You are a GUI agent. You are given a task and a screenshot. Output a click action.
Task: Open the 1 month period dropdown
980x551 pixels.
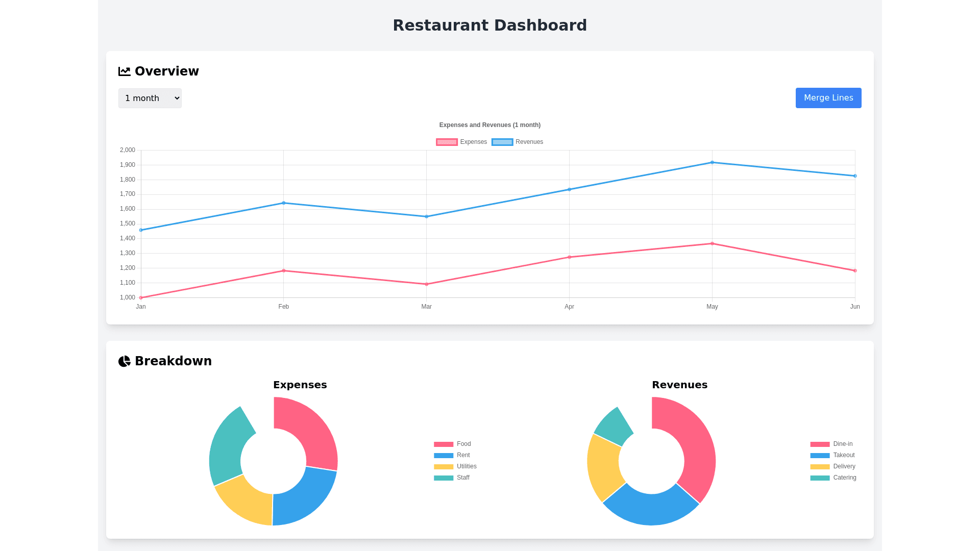pos(150,98)
